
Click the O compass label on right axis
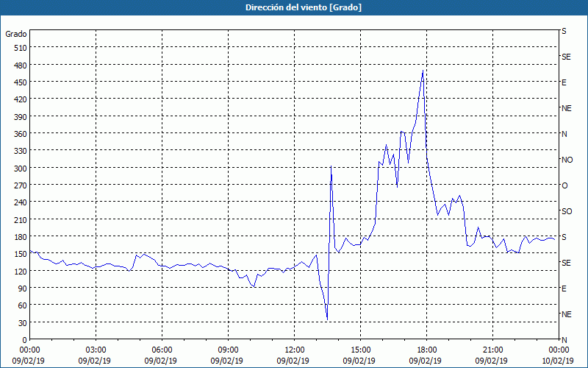564,185
